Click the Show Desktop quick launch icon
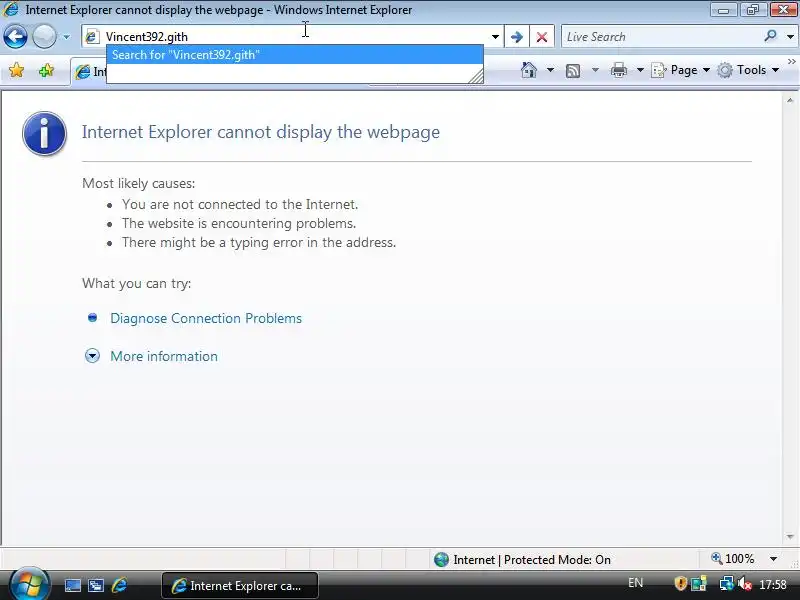The height and width of the screenshot is (600, 800). point(72,585)
